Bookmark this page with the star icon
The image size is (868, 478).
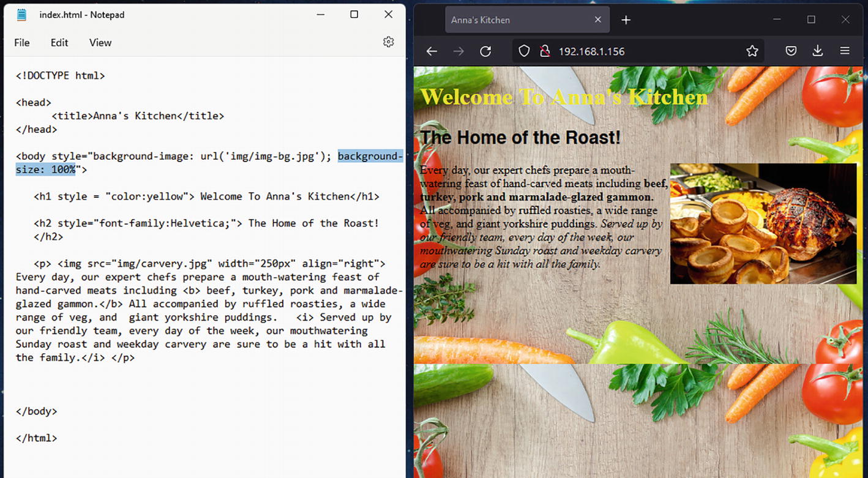tap(752, 51)
